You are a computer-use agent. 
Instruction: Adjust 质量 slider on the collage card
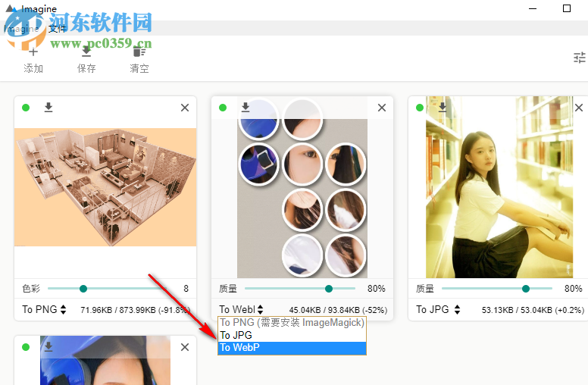coord(329,289)
